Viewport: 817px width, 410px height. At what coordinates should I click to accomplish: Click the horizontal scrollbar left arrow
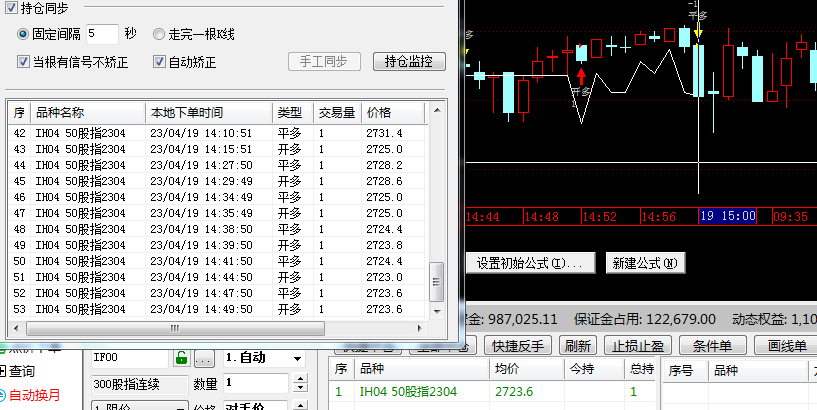coord(16,328)
